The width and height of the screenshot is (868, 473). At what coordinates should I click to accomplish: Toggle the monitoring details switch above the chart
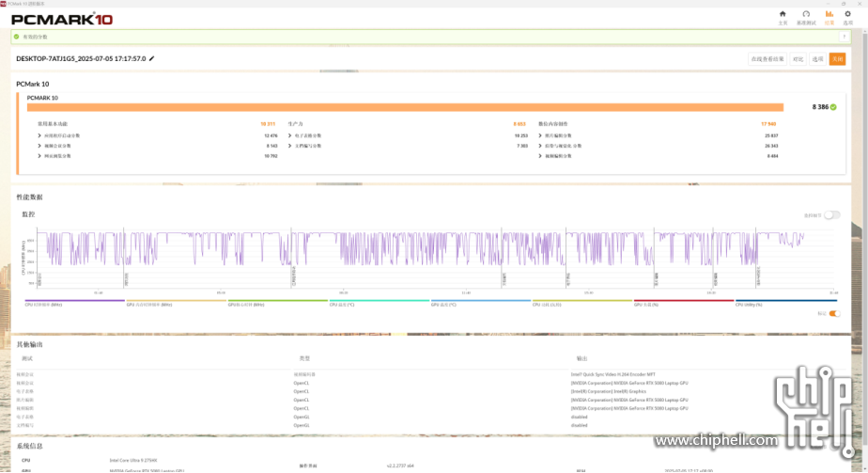tap(831, 215)
